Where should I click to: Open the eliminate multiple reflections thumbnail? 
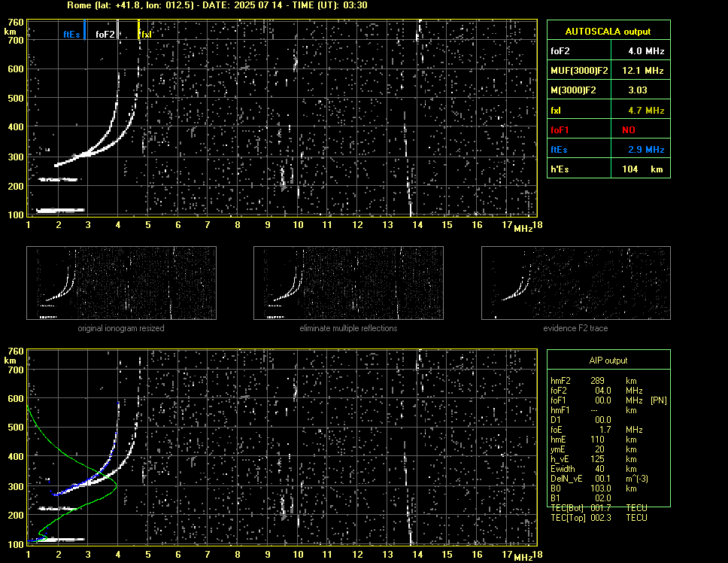(348, 283)
